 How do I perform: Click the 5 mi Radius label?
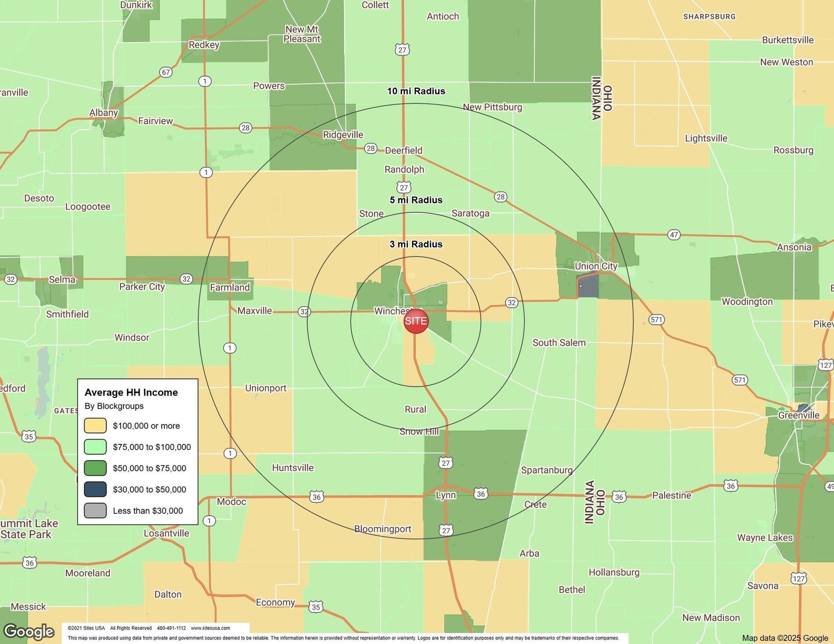click(x=416, y=200)
